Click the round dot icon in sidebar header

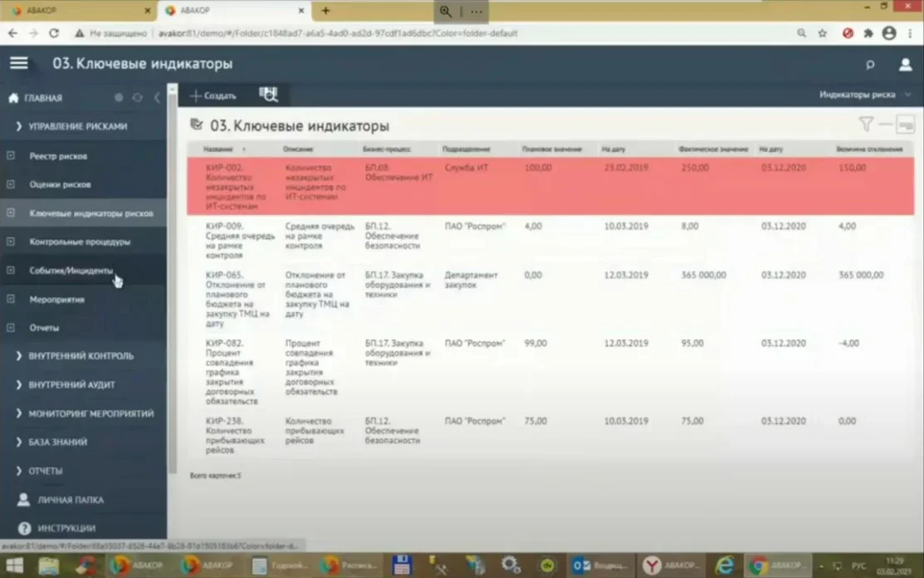point(119,98)
